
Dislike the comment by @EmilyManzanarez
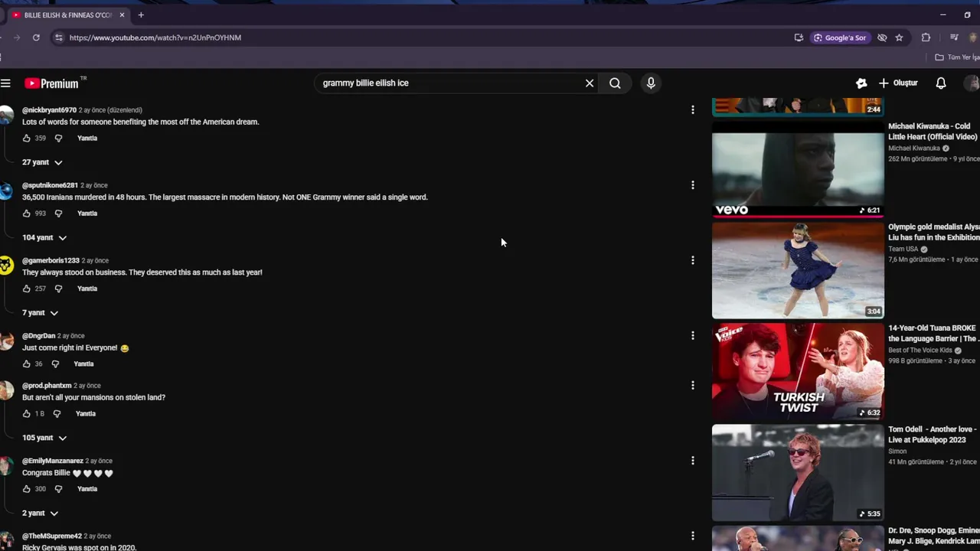click(58, 488)
